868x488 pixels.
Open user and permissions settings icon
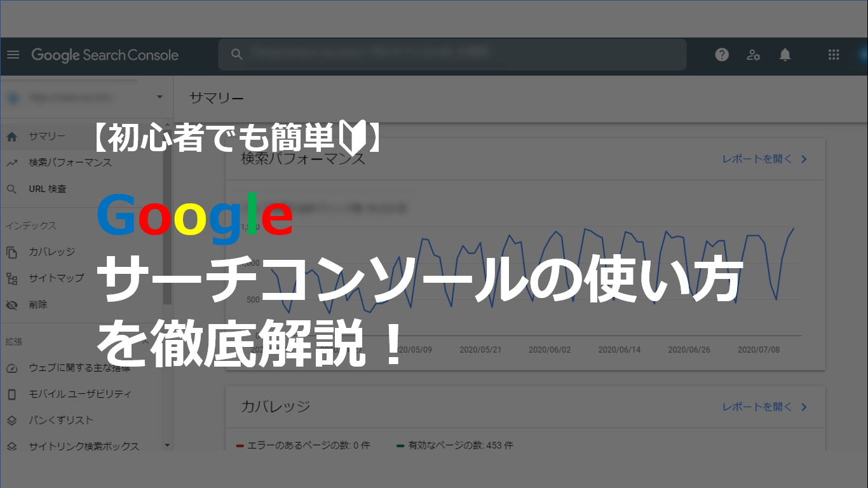(x=754, y=55)
